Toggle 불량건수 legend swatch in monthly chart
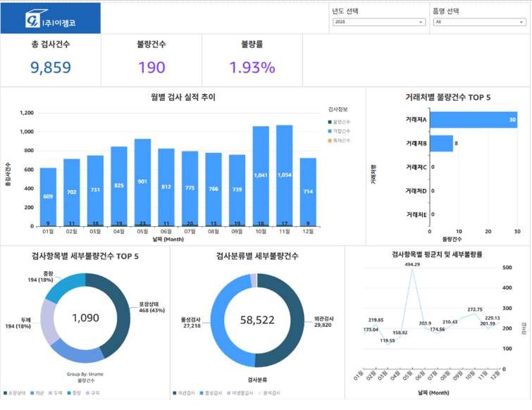Screen dimensions: 532x410 click(330, 122)
